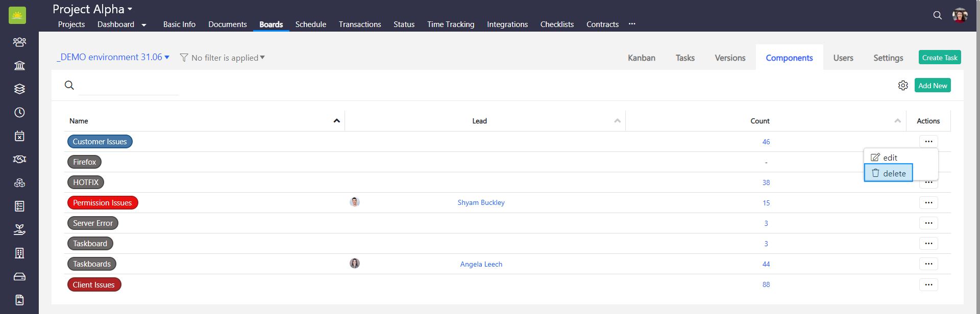Open the Shyam Buckley lead link
The image size is (980, 314).
click(x=481, y=202)
